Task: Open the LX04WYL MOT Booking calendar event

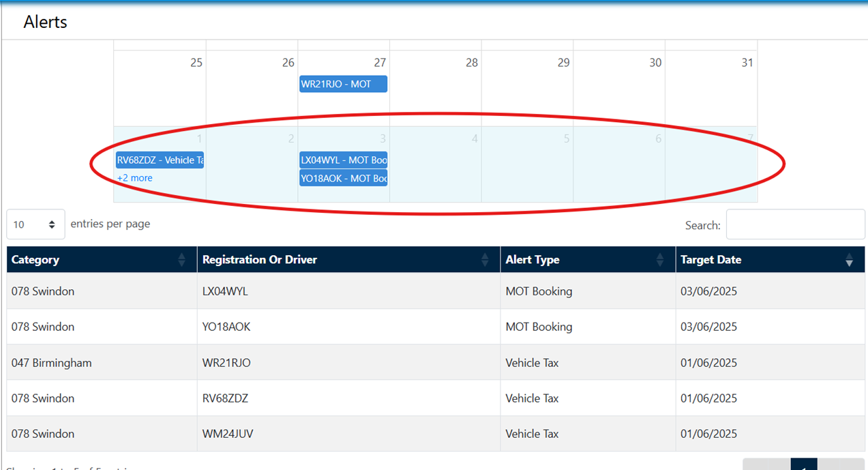Action: click(343, 160)
